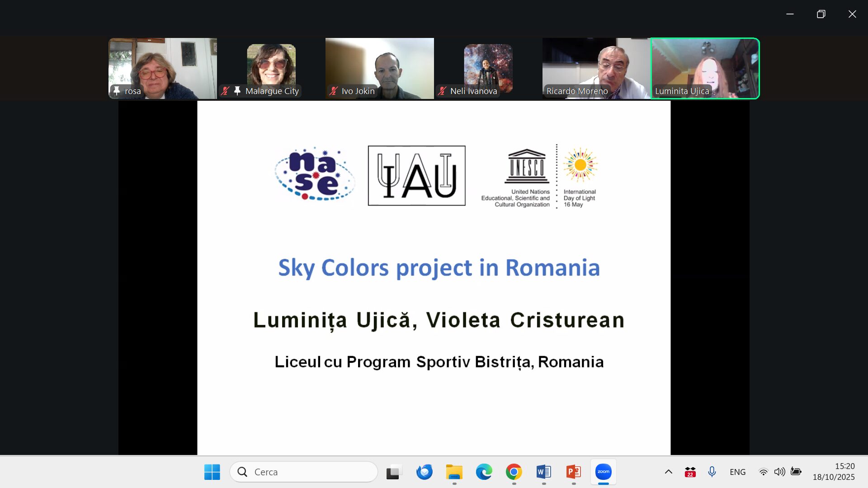Launch PowerPoint from taskbar
This screenshot has width=868, height=488.
tap(573, 472)
